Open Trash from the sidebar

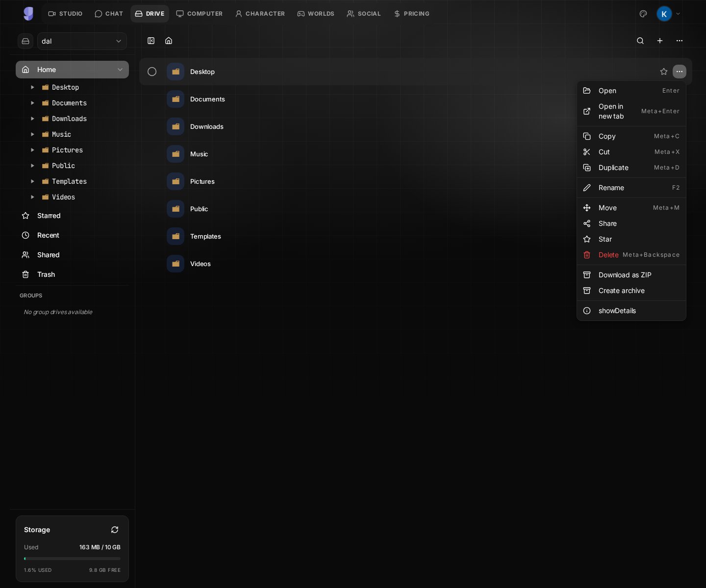[46, 274]
